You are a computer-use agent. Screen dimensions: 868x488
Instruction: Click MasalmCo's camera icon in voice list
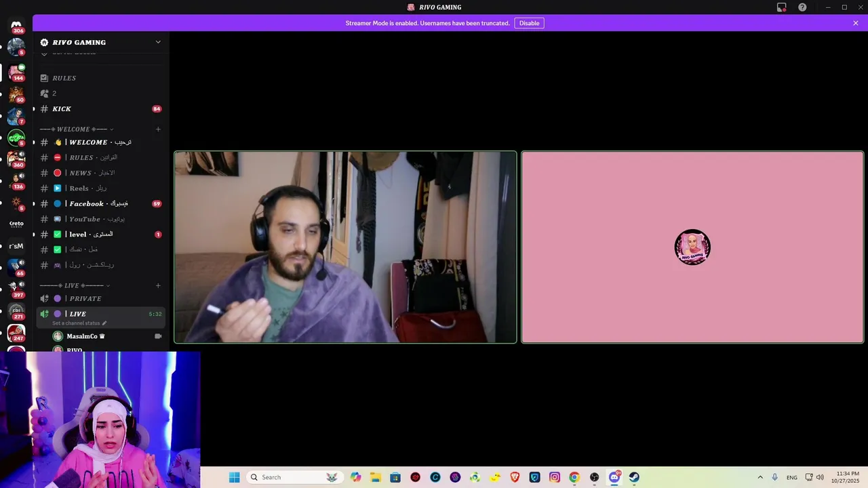click(158, 336)
